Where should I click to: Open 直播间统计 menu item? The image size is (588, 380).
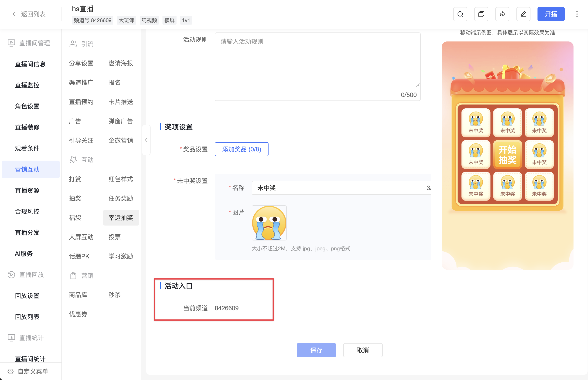click(x=30, y=359)
